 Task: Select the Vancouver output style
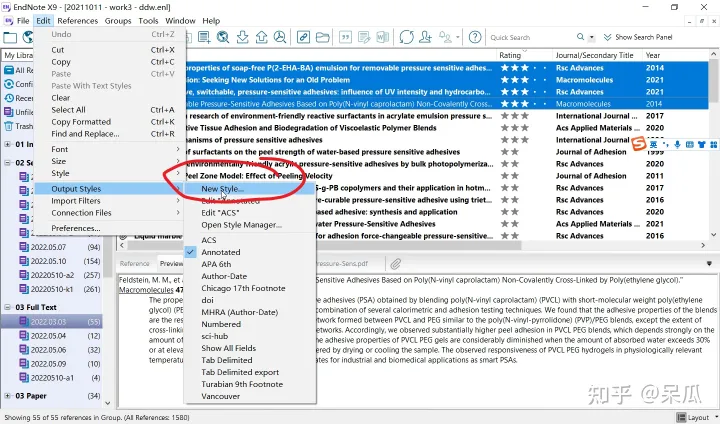(x=220, y=396)
